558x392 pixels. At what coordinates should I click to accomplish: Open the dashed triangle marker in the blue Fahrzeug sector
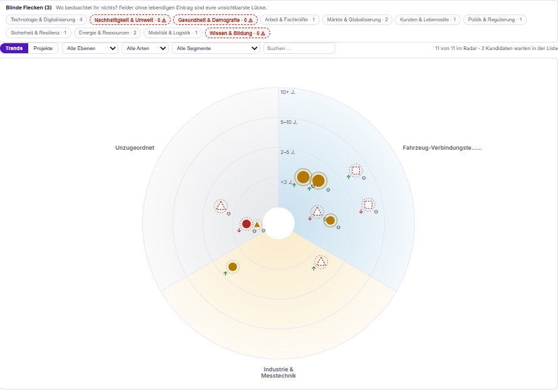point(317,212)
